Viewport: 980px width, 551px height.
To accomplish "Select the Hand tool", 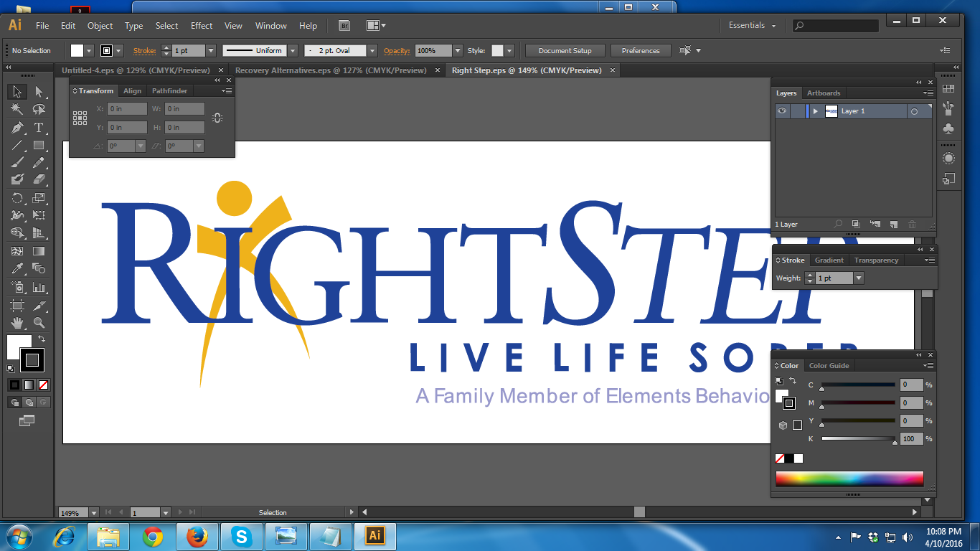I will point(17,323).
